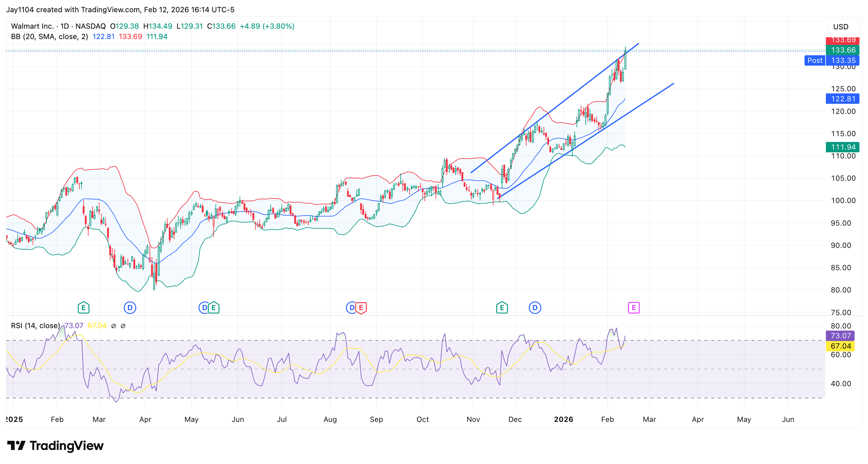The height and width of the screenshot is (464, 868).
Task: Click the green E earnings marker below December
Action: pos(502,307)
